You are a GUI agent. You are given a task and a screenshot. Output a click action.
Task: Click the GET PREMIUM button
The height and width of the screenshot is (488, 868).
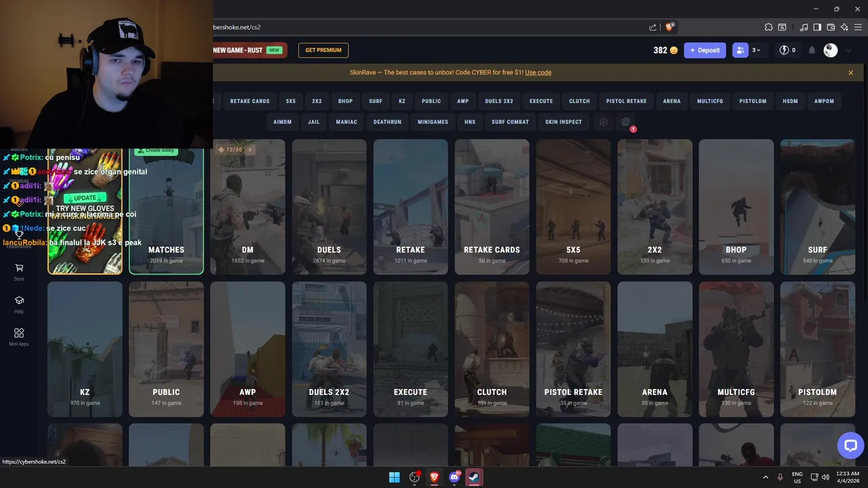[323, 50]
